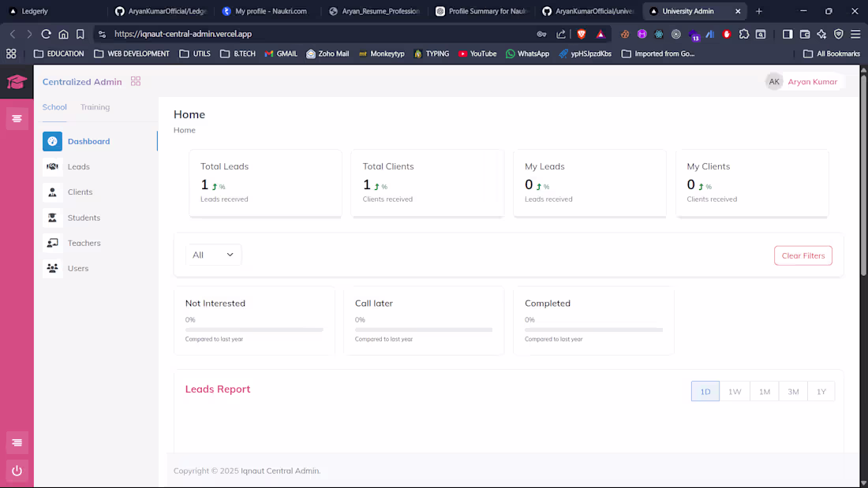Select the 1Y leads report range
The height and width of the screenshot is (488, 868).
pyautogui.click(x=821, y=391)
